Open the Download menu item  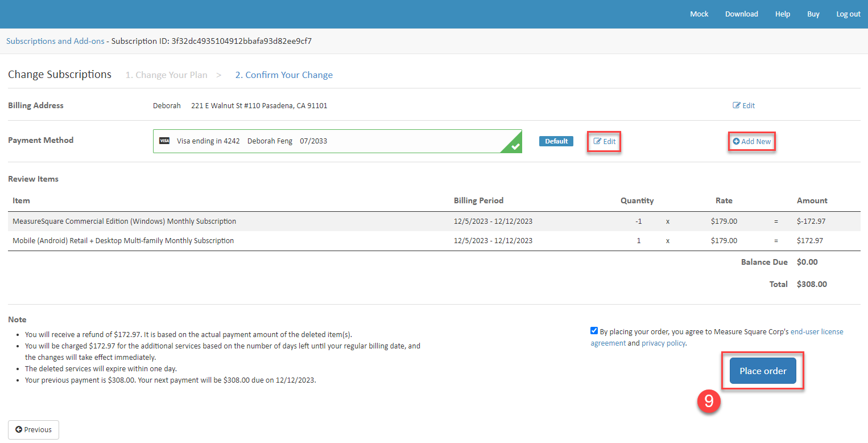coord(741,14)
